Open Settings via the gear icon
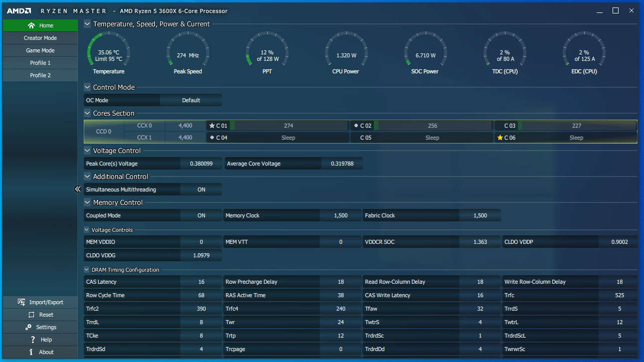 point(28,327)
